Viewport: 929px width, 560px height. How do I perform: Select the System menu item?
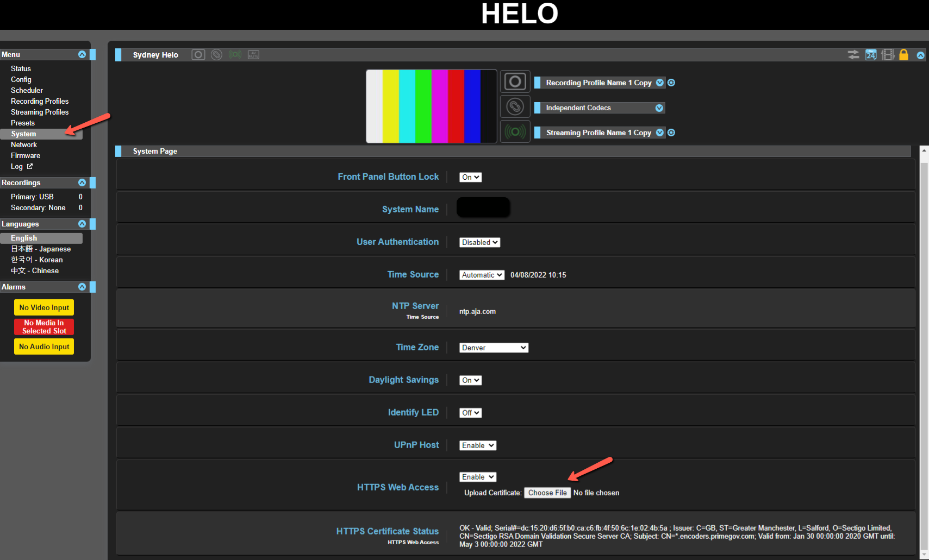pos(41,134)
